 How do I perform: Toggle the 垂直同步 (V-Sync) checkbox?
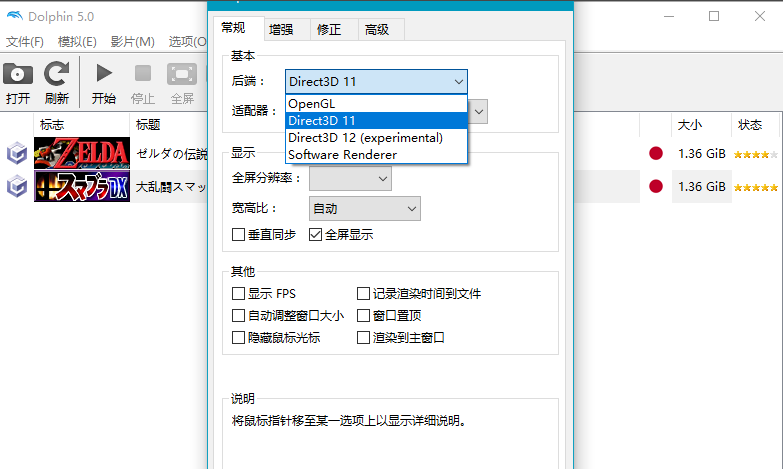(238, 234)
